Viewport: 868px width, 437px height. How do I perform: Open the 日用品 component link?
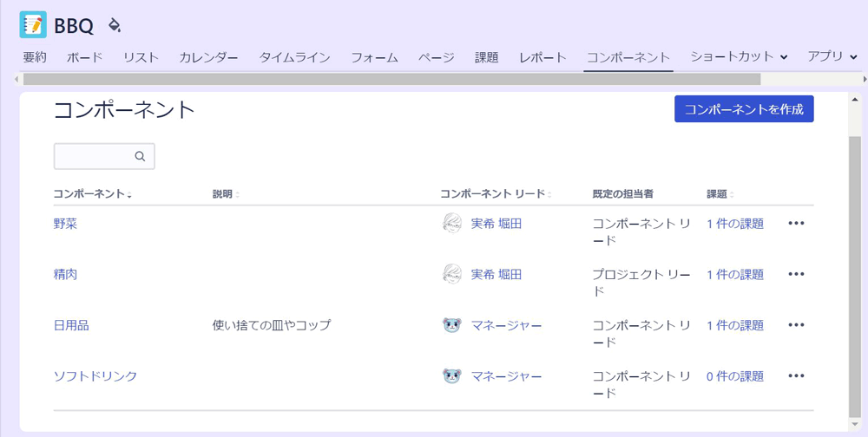(x=71, y=325)
